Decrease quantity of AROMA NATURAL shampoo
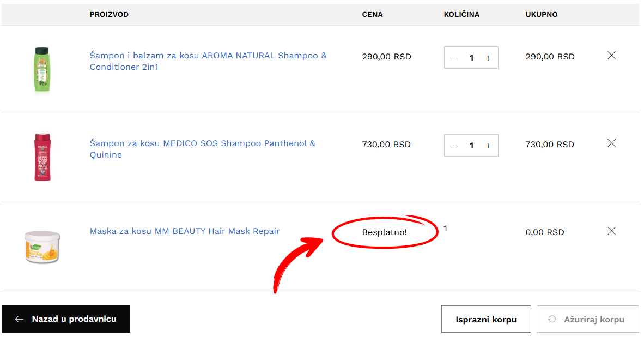The height and width of the screenshot is (342, 644). tap(454, 58)
